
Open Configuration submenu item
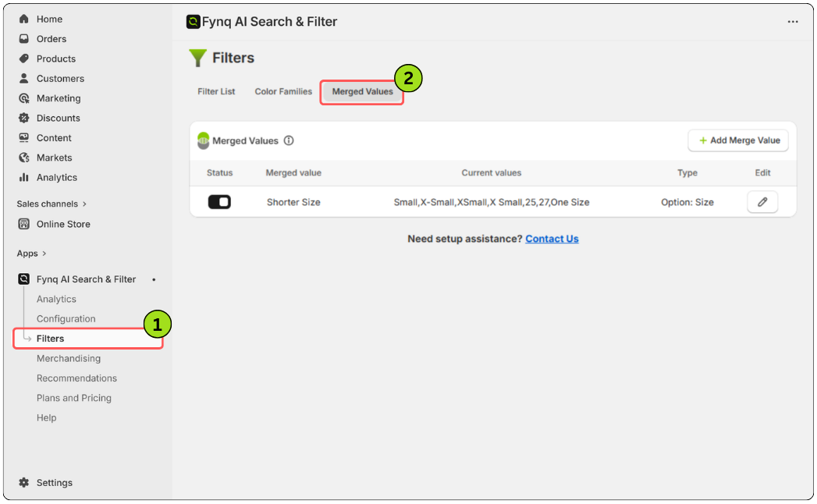[66, 319]
